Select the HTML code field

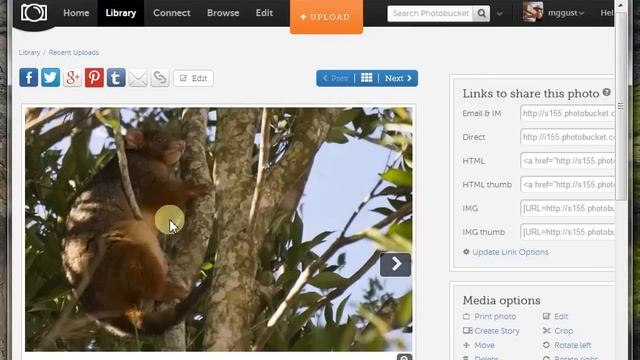(567, 160)
